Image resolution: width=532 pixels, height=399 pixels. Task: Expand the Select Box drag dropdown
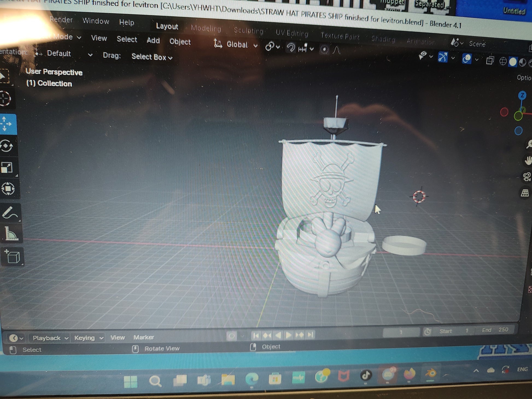152,57
